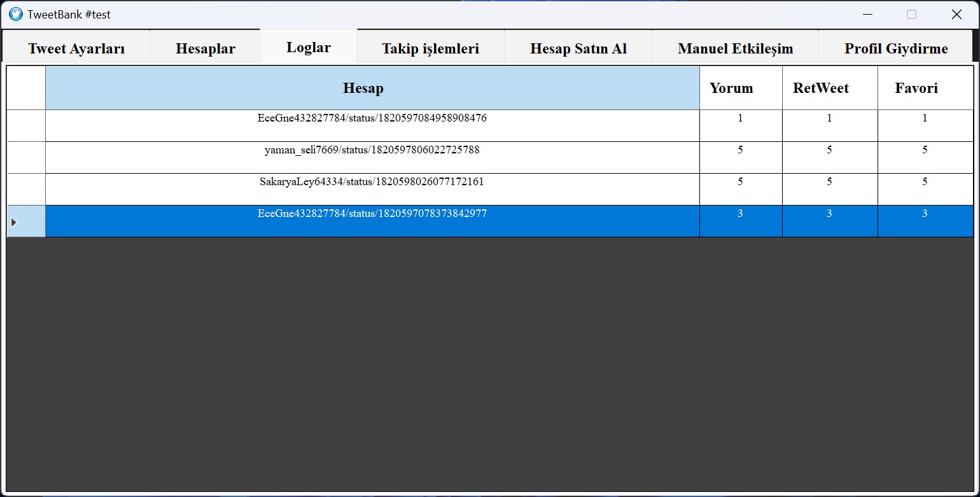Select the Loglar tab
980x497 pixels.
point(309,47)
